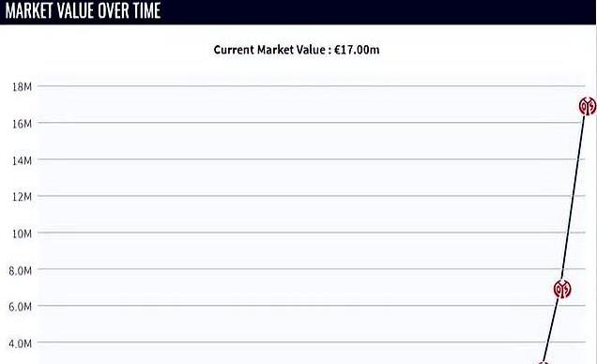Select the 4.0M y-axis label

coord(20,343)
